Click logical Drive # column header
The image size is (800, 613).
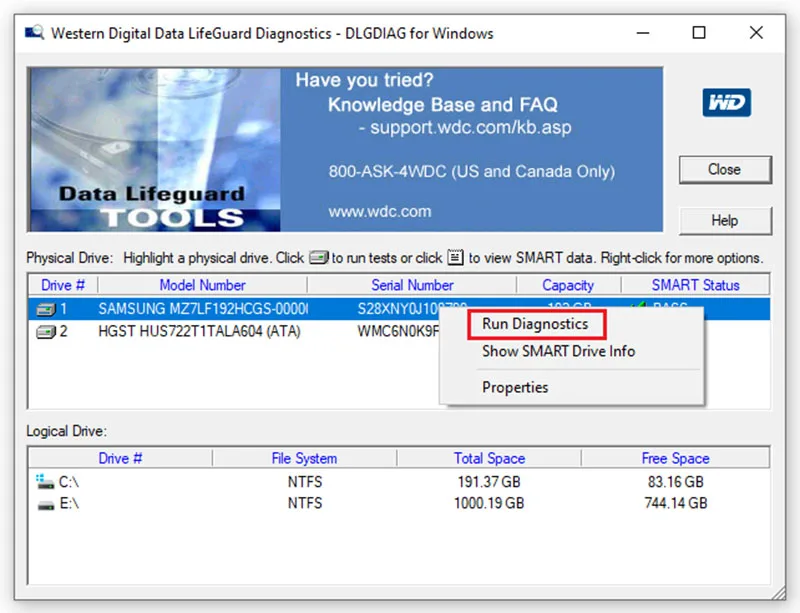[x=120, y=458]
